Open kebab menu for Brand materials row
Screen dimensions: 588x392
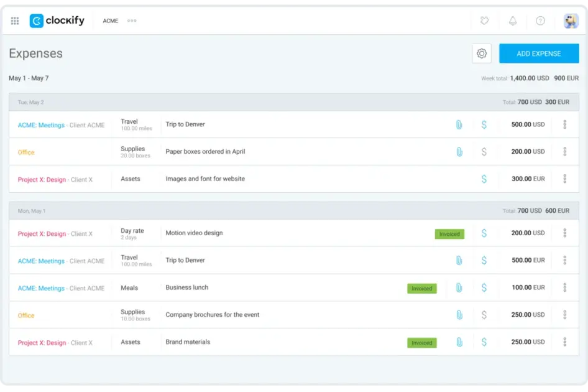[564, 342]
